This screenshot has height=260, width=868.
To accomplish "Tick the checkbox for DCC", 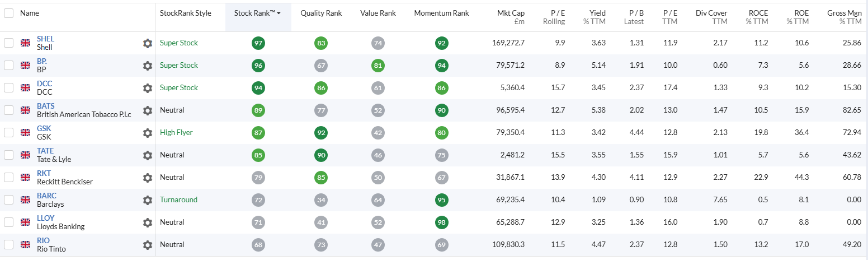I will (x=8, y=88).
